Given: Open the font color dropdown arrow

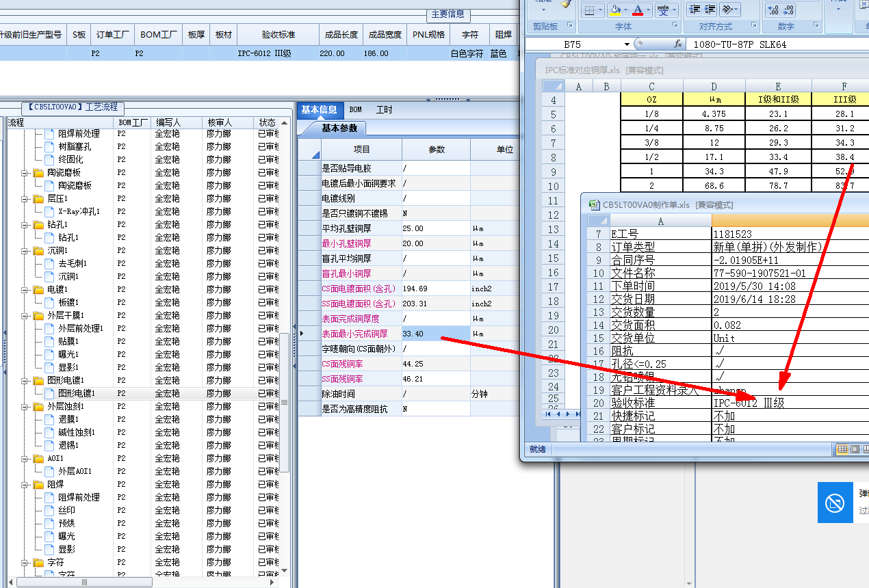Looking at the screenshot, I should click(x=649, y=10).
